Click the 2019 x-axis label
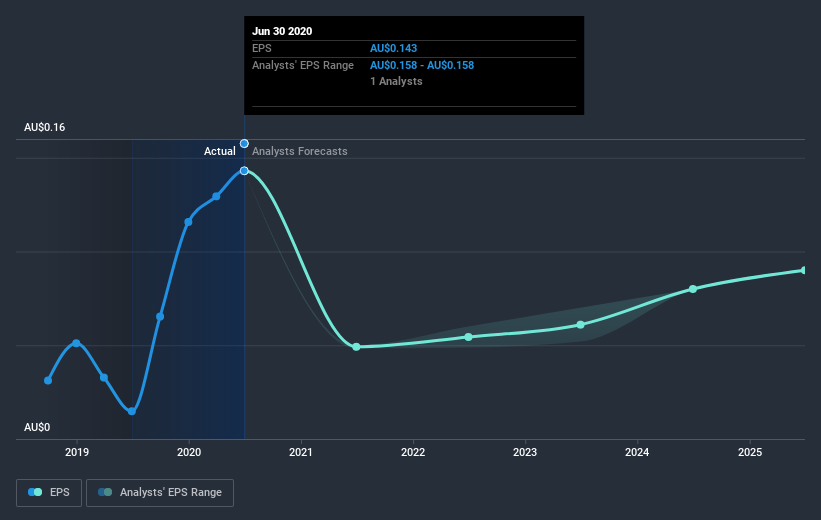The width and height of the screenshot is (821, 520). point(77,452)
